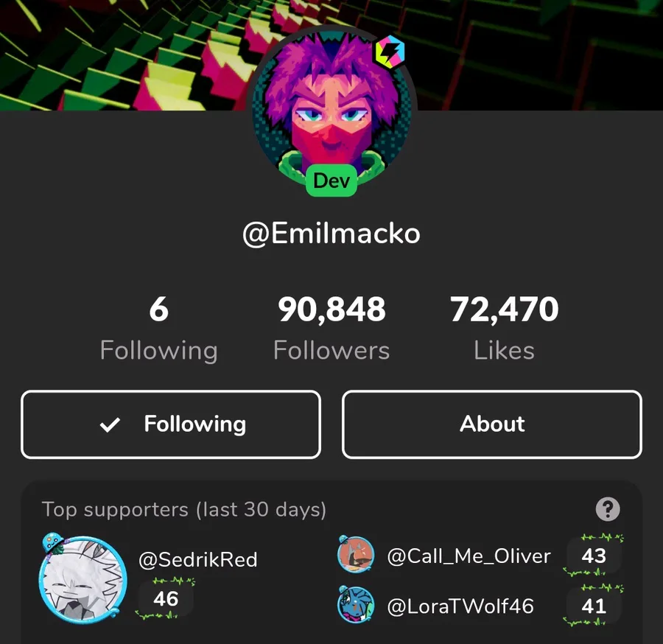View the 72,470 Likes count
This screenshot has width=663, height=644.
504,328
